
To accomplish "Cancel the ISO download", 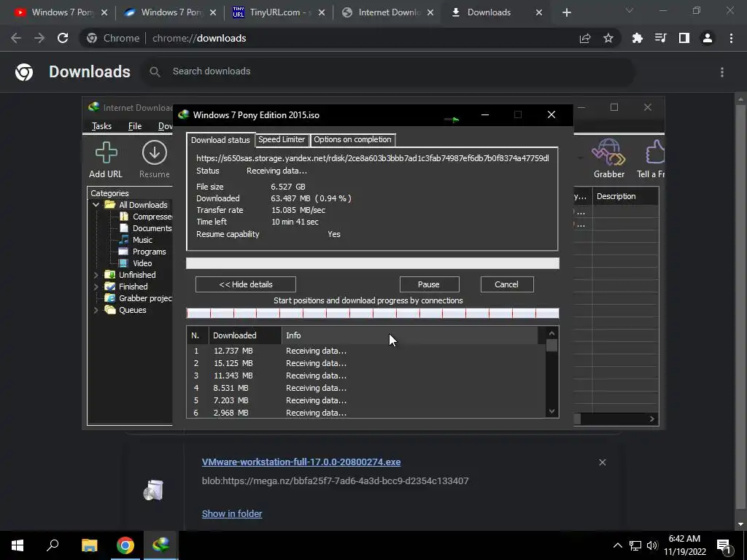I will pos(506,284).
